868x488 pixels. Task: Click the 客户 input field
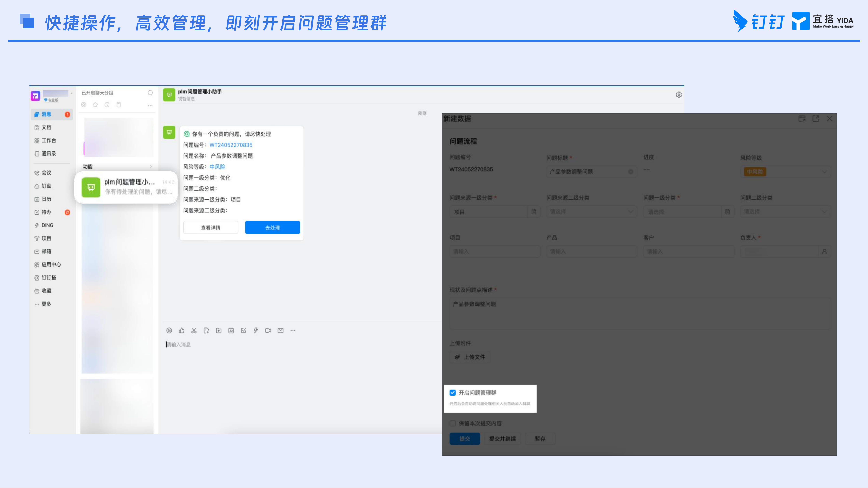[689, 252]
